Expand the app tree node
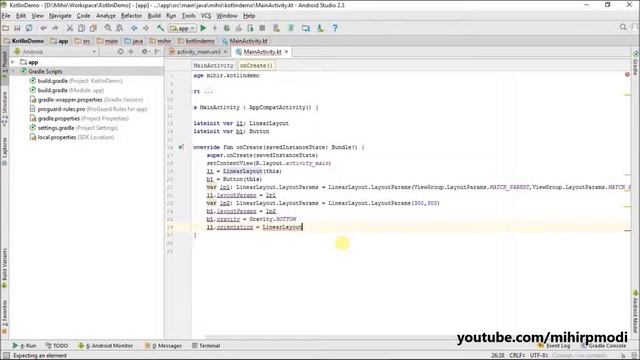The width and height of the screenshot is (640, 360). 13,62
